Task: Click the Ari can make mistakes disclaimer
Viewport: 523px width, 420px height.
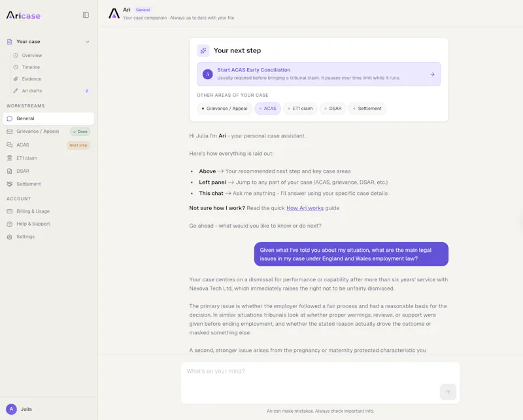Action: coord(320,411)
